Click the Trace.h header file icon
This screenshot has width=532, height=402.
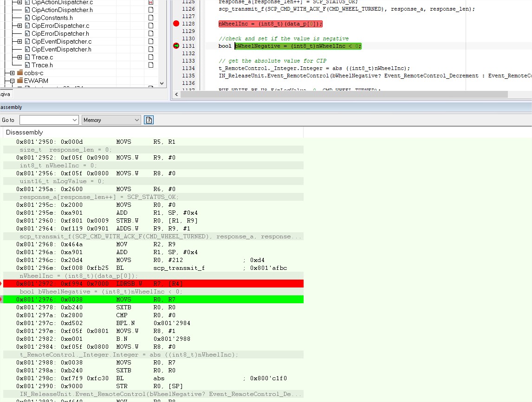27,65
